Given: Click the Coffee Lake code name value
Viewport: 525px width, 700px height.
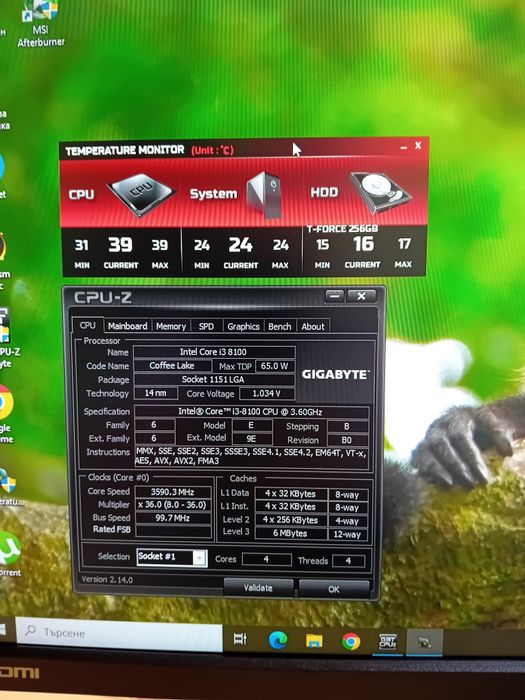Looking at the screenshot, I should pos(172,366).
